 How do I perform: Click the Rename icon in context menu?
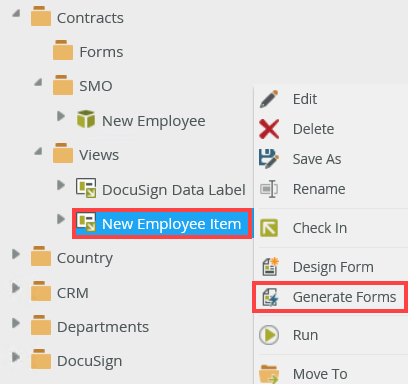(x=269, y=189)
